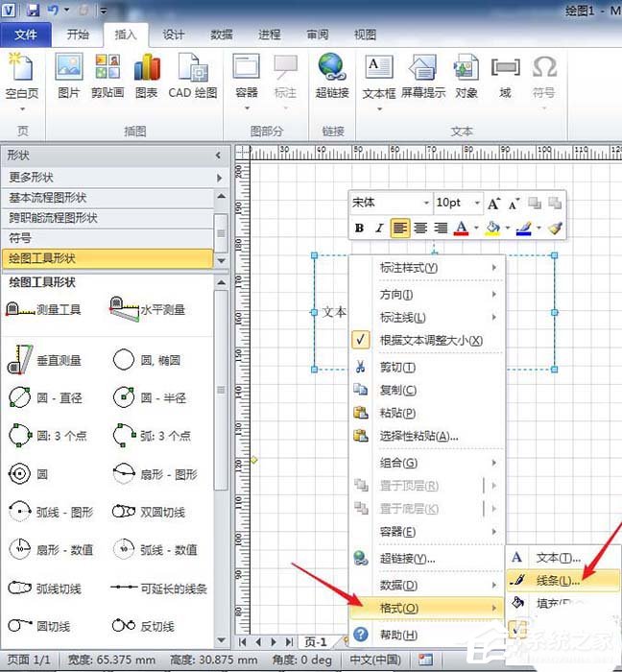Click the save icon in title bar

[x=33, y=10]
